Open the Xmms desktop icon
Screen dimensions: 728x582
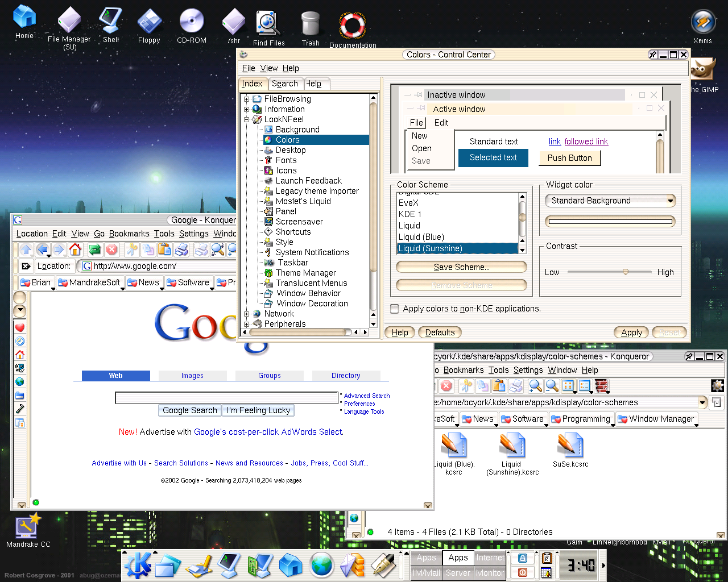703,22
